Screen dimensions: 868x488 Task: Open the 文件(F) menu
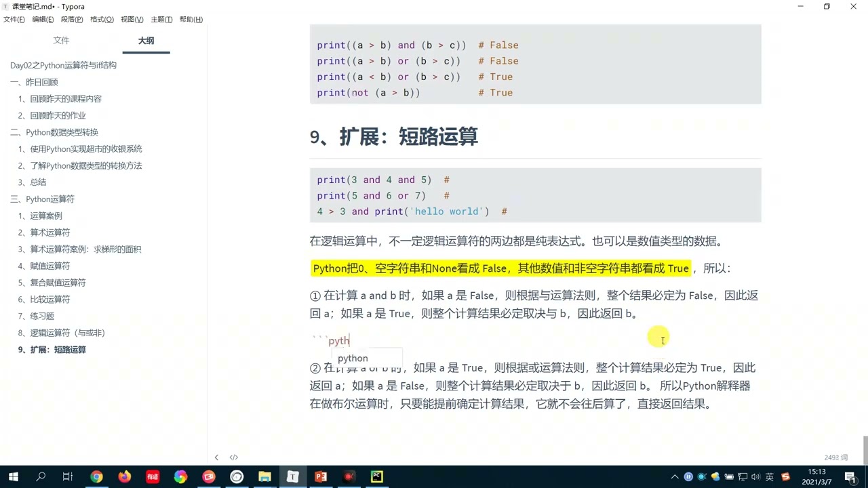14,20
